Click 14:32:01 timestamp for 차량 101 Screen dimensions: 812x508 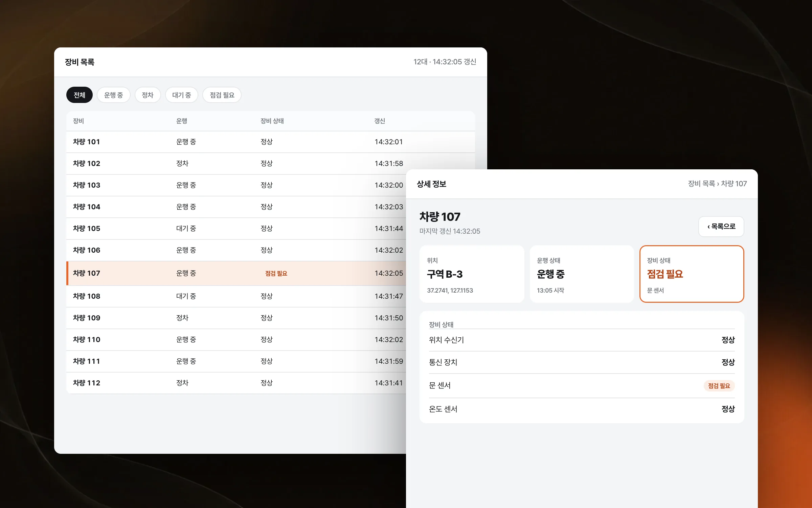(x=389, y=142)
